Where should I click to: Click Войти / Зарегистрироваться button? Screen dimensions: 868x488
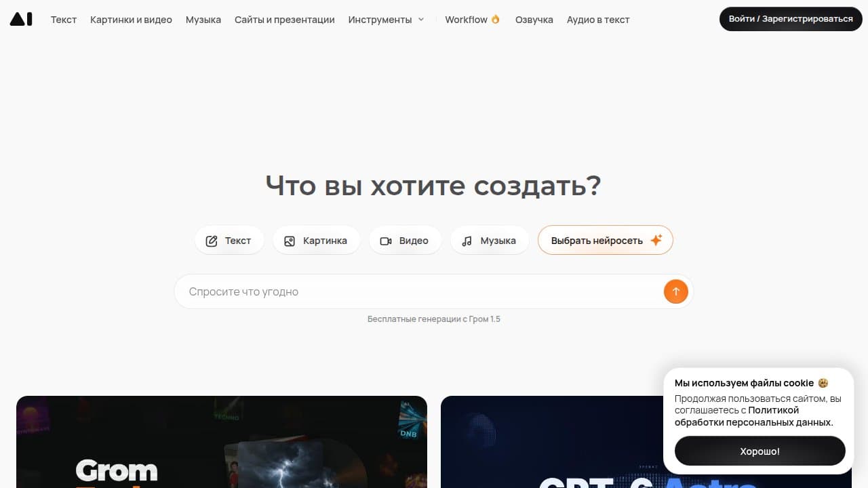tap(791, 19)
